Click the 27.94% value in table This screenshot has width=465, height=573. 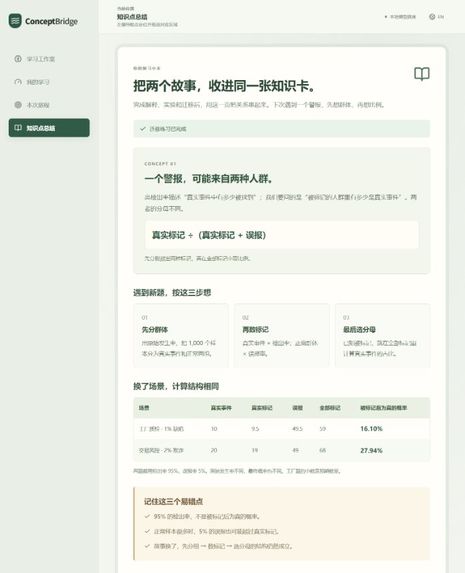click(371, 451)
